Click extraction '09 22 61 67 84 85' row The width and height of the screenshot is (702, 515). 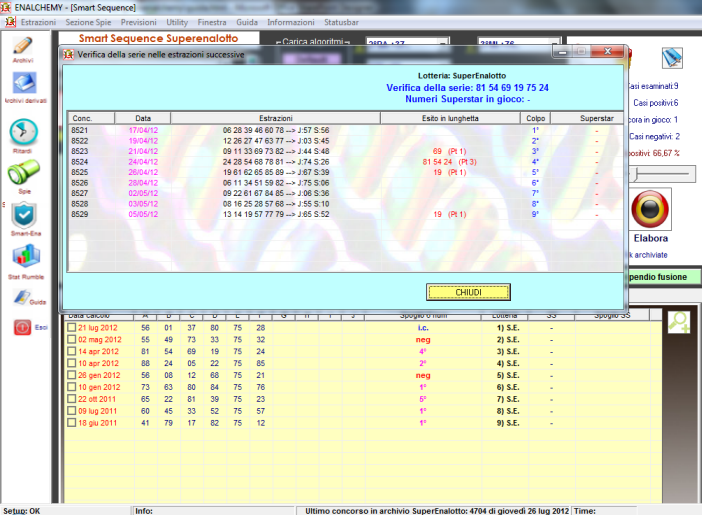(x=276, y=193)
